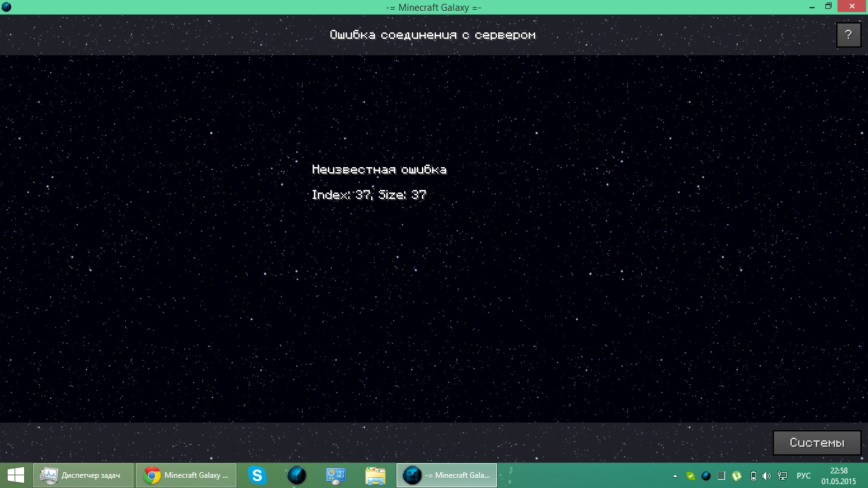
Task: Switch to Диспетчер задач in taskbar
Action: click(83, 475)
